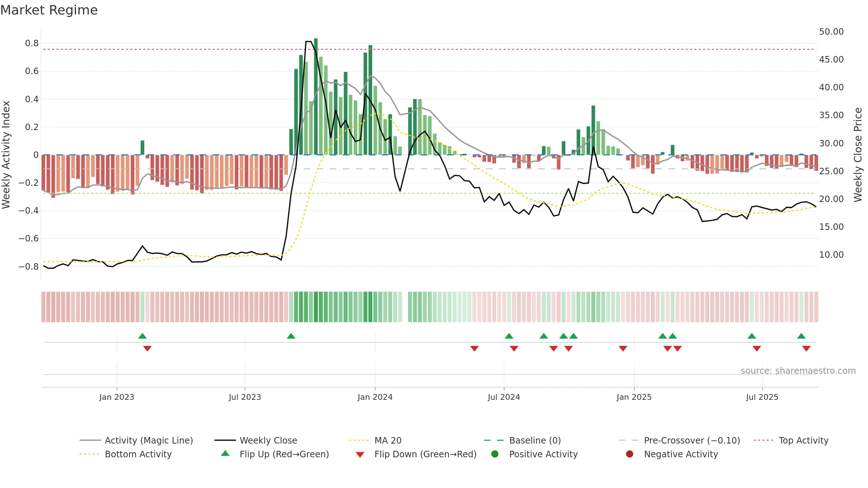This screenshot has width=868, height=488.
Task: Click the Negative Activity legend entry
Action: (672, 454)
